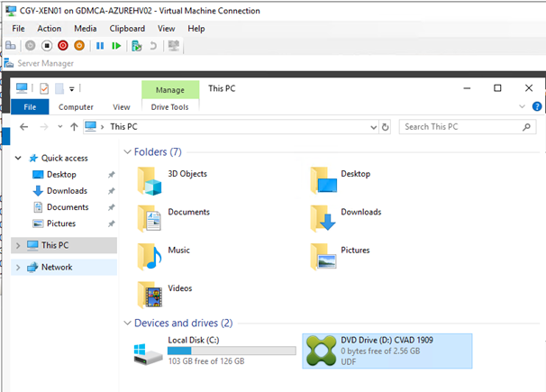
Task: Select Quick access in navigation pane
Action: [x=65, y=158]
